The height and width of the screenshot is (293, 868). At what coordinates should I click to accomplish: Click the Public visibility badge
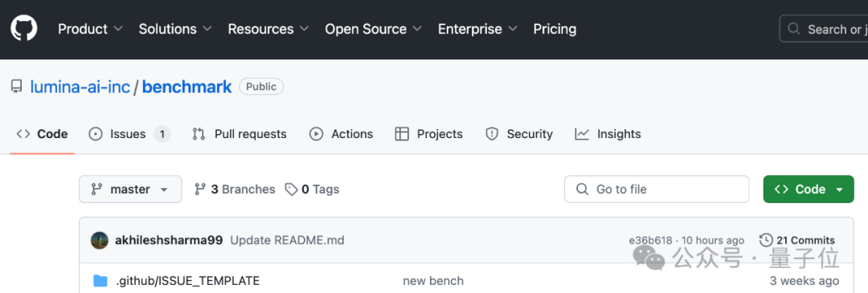click(261, 87)
